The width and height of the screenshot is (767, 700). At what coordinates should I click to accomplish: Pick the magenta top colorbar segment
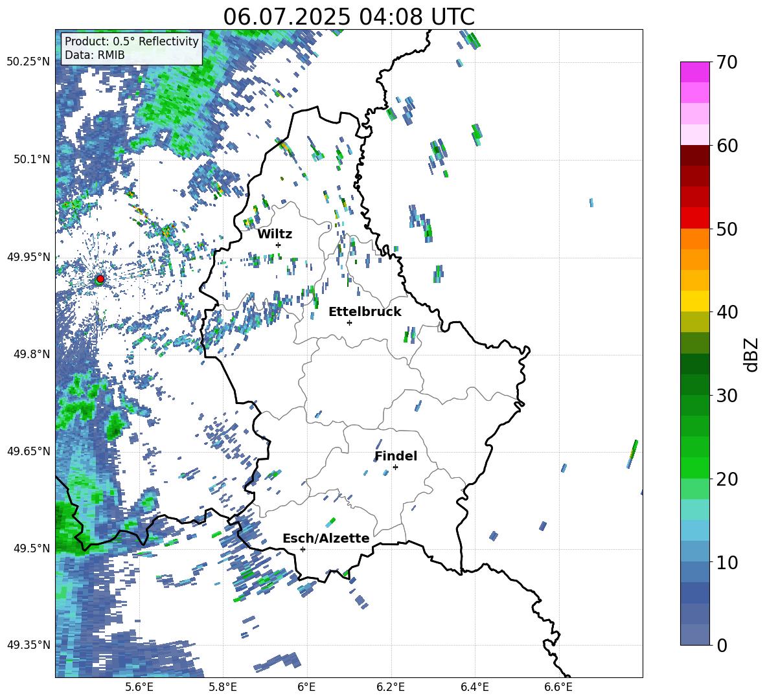pyautogui.click(x=694, y=72)
